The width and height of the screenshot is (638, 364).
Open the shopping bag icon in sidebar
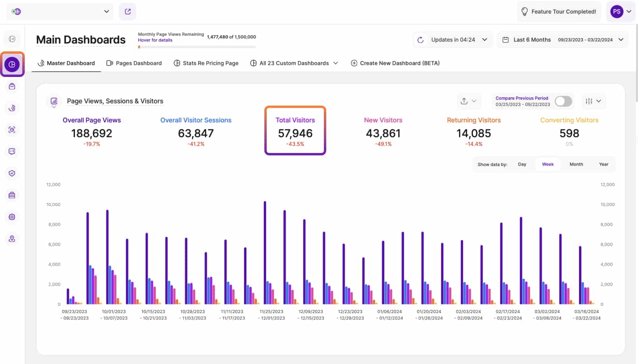tap(12, 86)
